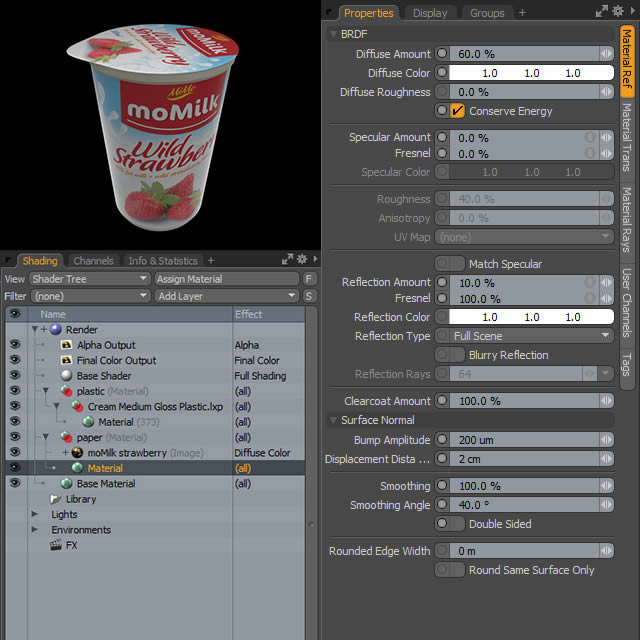640x640 pixels.
Task: Click the plastic material group icon
Action: click(66, 391)
